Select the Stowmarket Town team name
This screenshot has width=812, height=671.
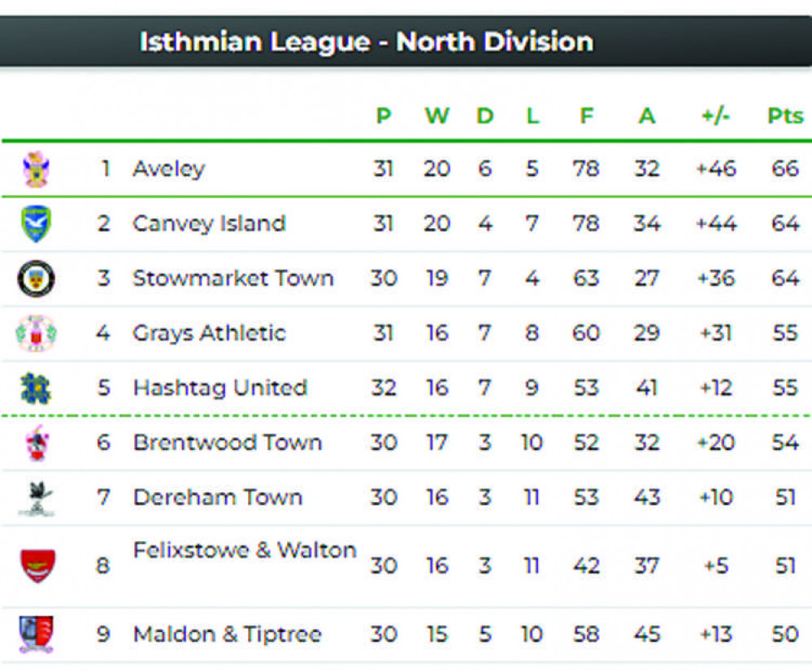point(233,279)
